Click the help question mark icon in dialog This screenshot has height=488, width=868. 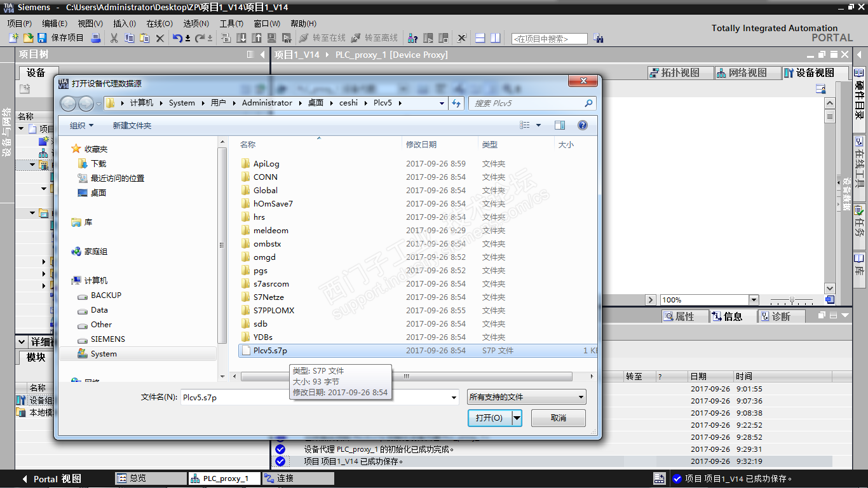click(x=583, y=126)
